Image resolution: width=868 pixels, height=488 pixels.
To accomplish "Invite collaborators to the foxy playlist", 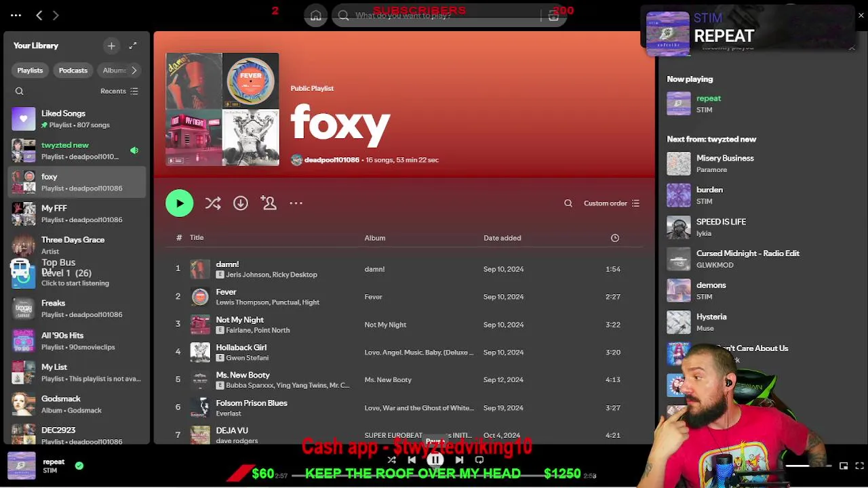I will [x=269, y=203].
